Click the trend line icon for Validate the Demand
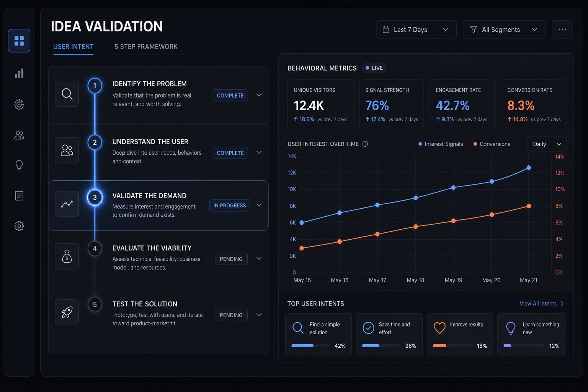The height and width of the screenshot is (392, 588). pos(67,204)
